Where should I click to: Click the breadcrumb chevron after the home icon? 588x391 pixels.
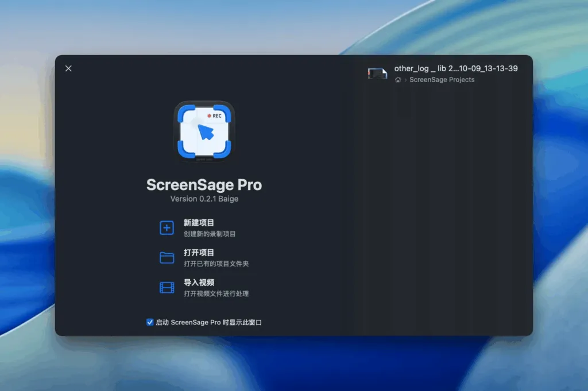[404, 80]
